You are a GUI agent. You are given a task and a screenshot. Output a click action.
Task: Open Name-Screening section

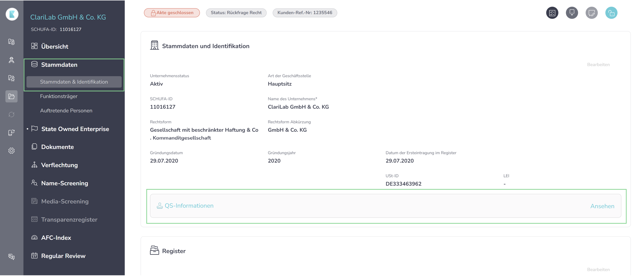pos(64,183)
